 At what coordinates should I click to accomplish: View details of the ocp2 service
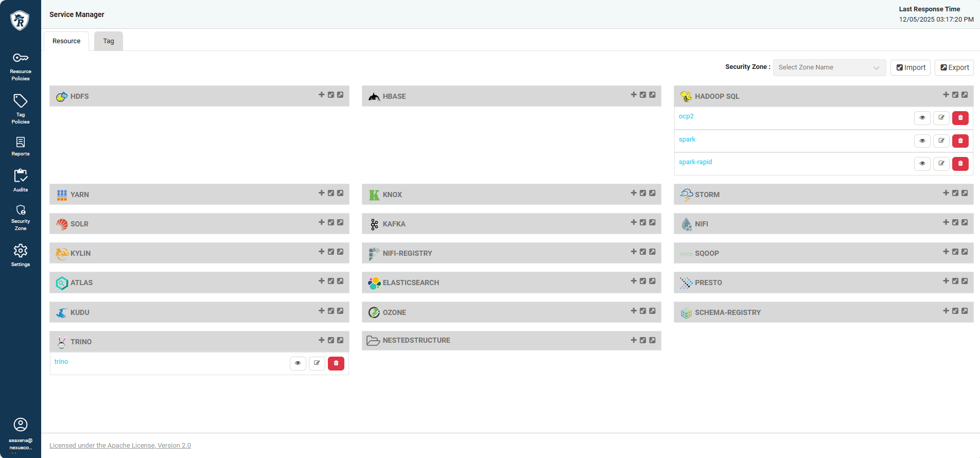click(x=922, y=118)
